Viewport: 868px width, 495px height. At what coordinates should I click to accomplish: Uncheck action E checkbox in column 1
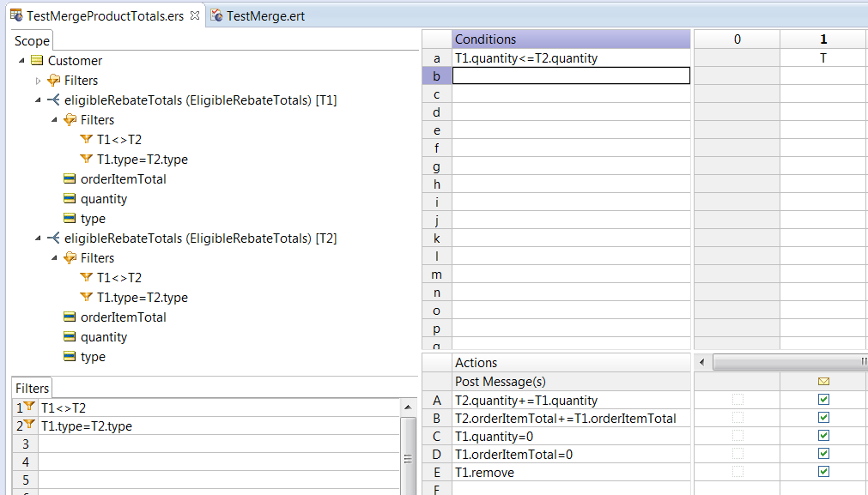823,472
